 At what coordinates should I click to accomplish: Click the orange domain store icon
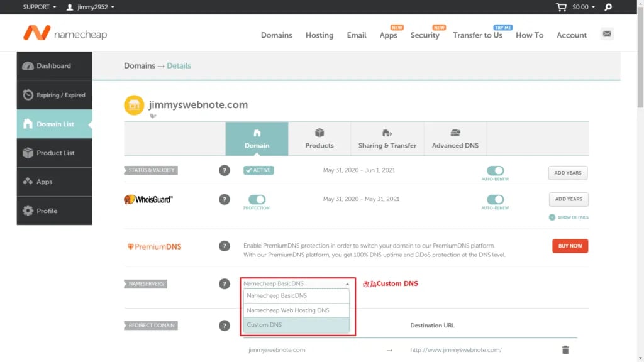coord(134,106)
